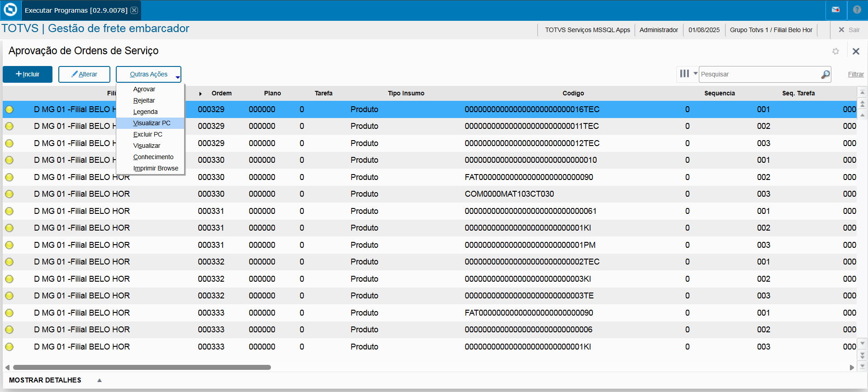Viewport: 868px width, 392px height.
Task: Select code cell COM0000MAT103CT030
Action: (x=509, y=194)
